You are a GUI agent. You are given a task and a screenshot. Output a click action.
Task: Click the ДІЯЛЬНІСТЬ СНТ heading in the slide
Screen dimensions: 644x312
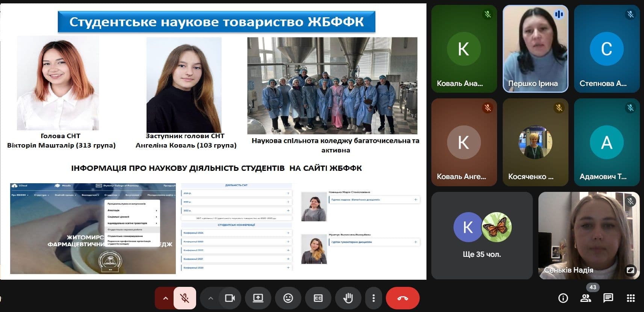[236, 185]
